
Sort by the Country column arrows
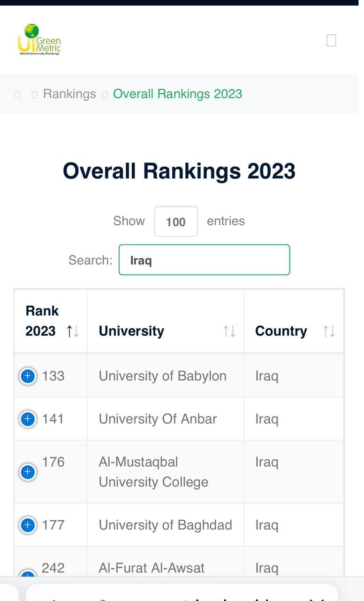click(x=329, y=331)
